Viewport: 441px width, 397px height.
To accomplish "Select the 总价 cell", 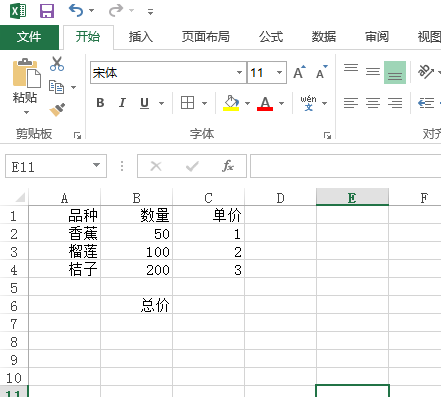I will point(137,305).
